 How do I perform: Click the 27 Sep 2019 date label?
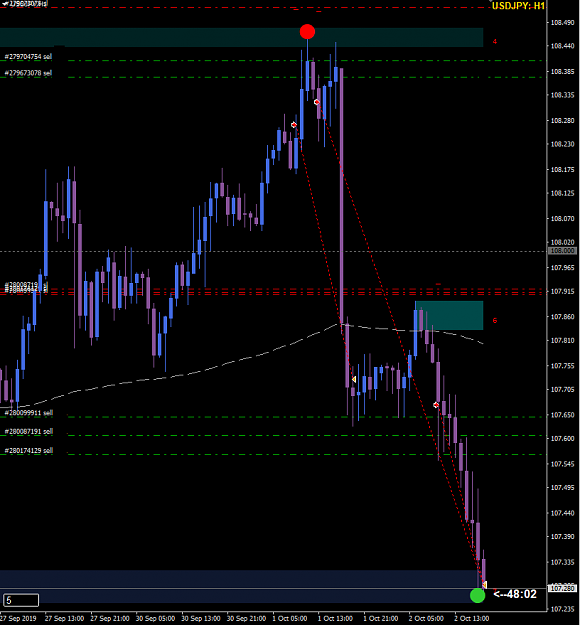18,619
